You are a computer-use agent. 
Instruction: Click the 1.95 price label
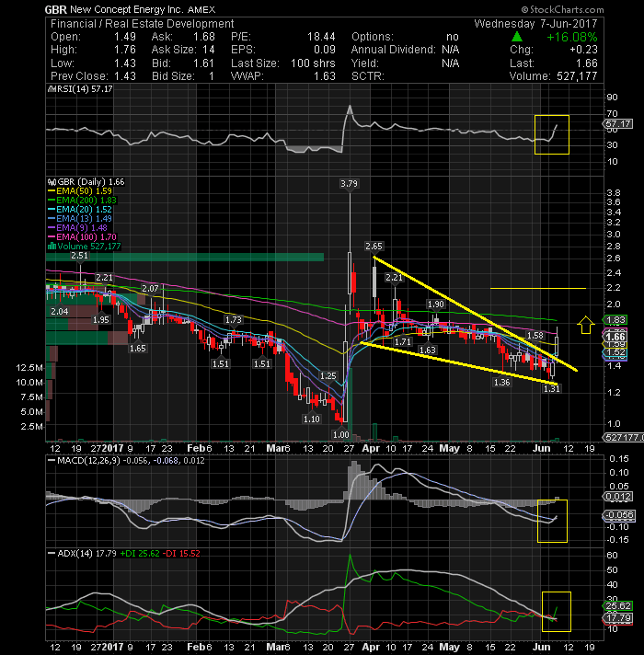pyautogui.click(x=100, y=319)
